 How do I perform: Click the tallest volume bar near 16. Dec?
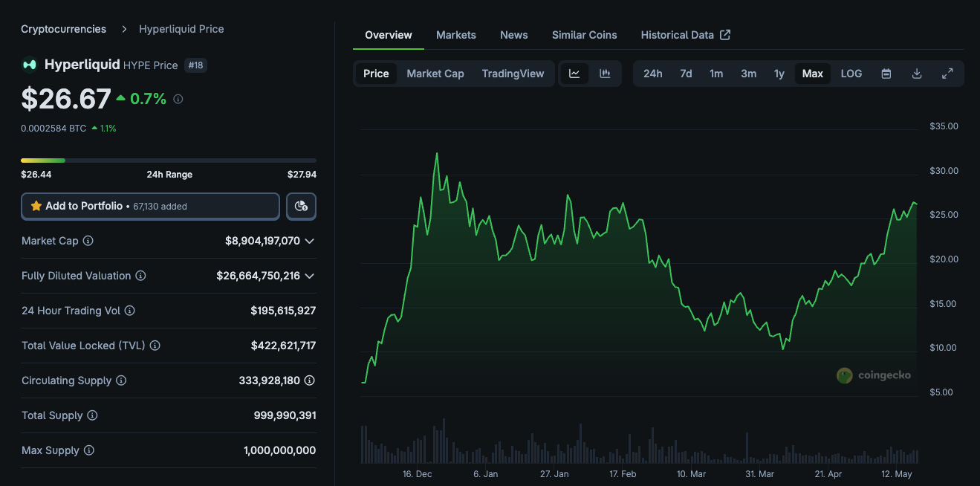(444, 441)
